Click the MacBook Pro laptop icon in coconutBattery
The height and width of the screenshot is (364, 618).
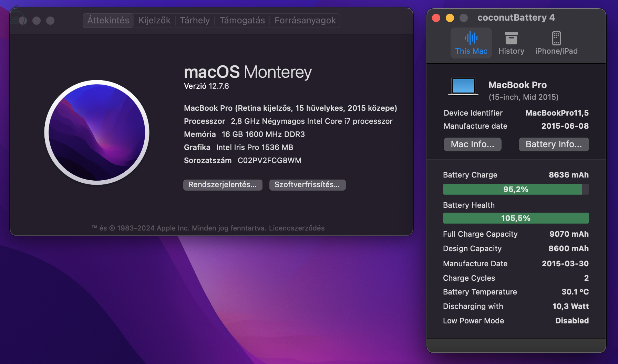click(x=463, y=86)
